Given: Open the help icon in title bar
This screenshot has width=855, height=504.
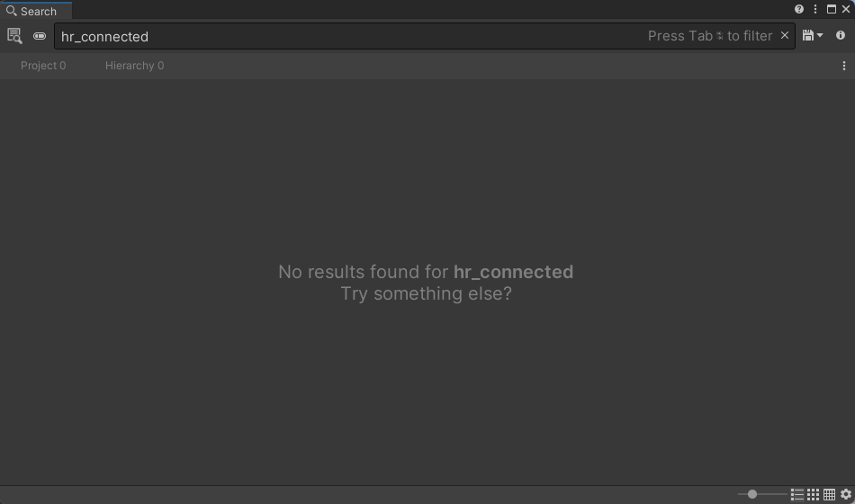Looking at the screenshot, I should (x=799, y=9).
